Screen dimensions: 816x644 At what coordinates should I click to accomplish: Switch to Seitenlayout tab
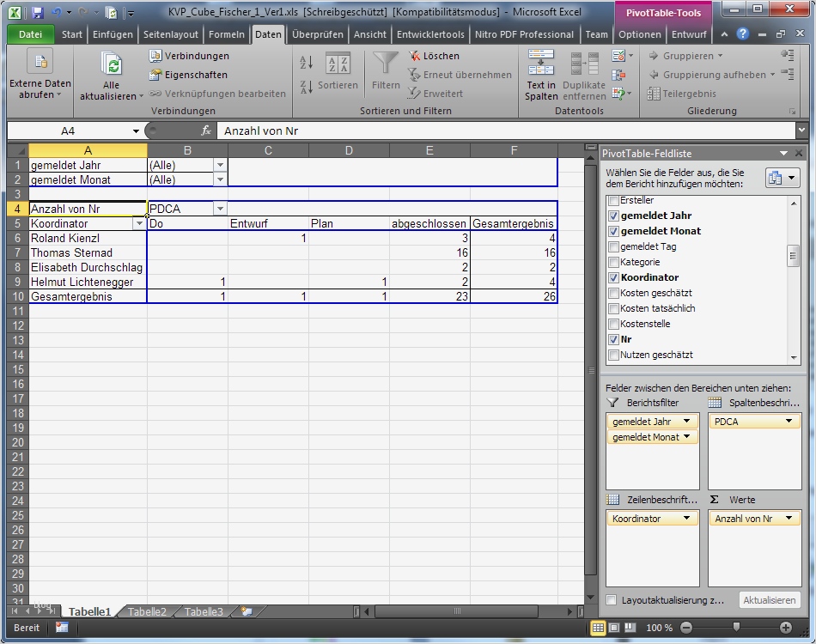[171, 34]
